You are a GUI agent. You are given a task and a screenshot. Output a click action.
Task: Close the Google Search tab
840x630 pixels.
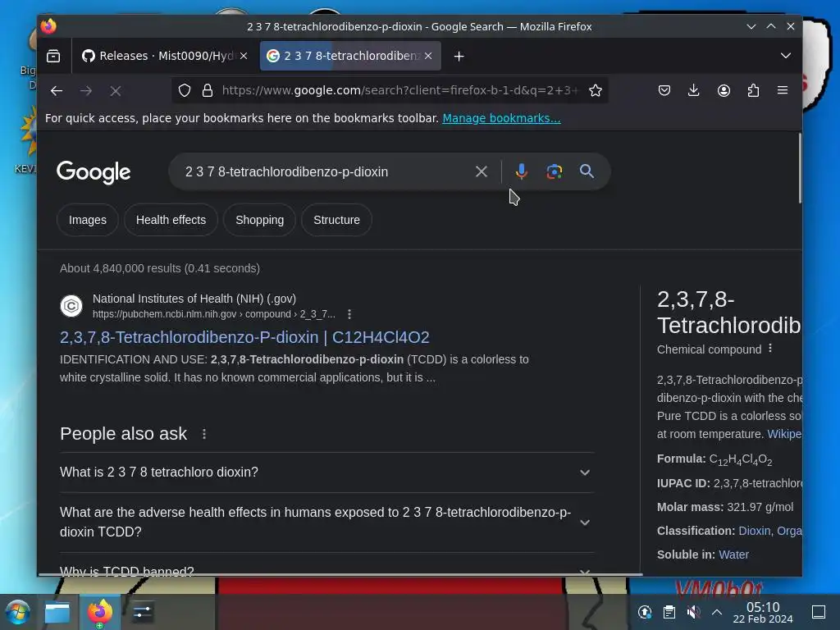coord(428,56)
